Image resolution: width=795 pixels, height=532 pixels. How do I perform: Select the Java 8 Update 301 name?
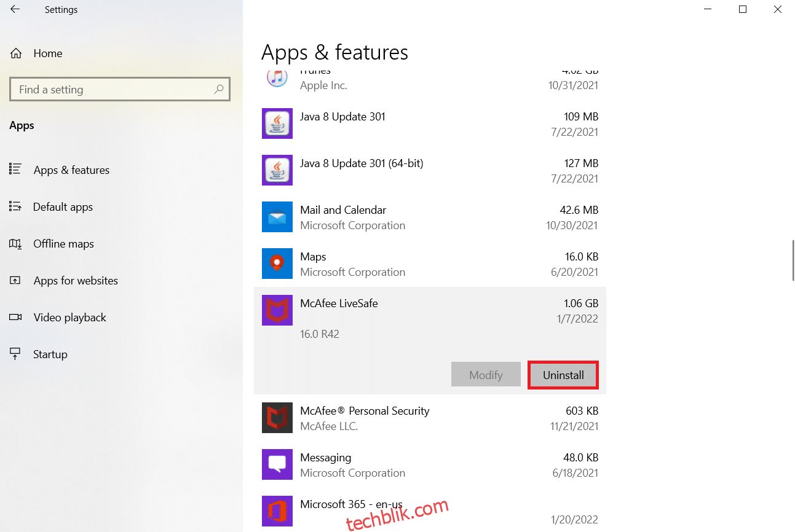pos(342,117)
